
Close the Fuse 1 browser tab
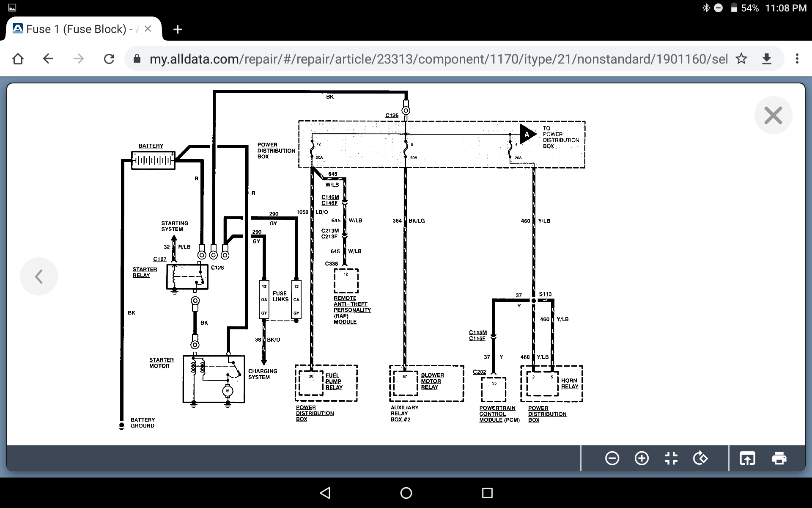click(x=148, y=29)
